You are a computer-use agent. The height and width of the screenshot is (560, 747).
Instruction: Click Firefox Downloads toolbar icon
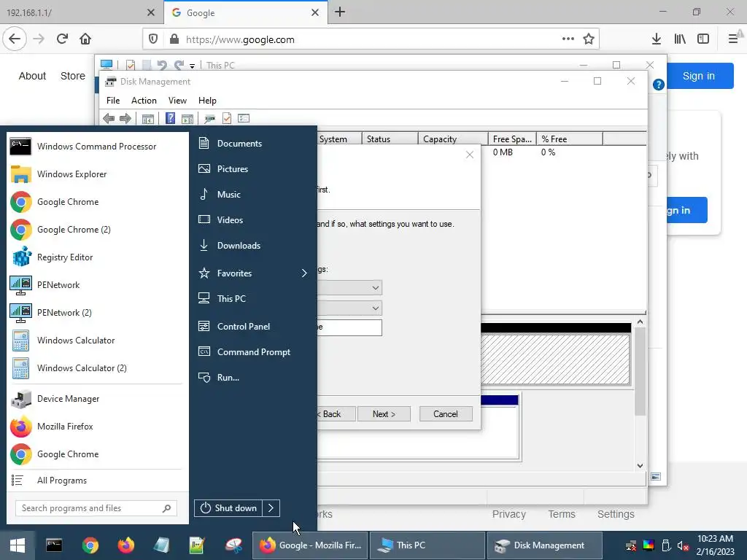click(656, 39)
